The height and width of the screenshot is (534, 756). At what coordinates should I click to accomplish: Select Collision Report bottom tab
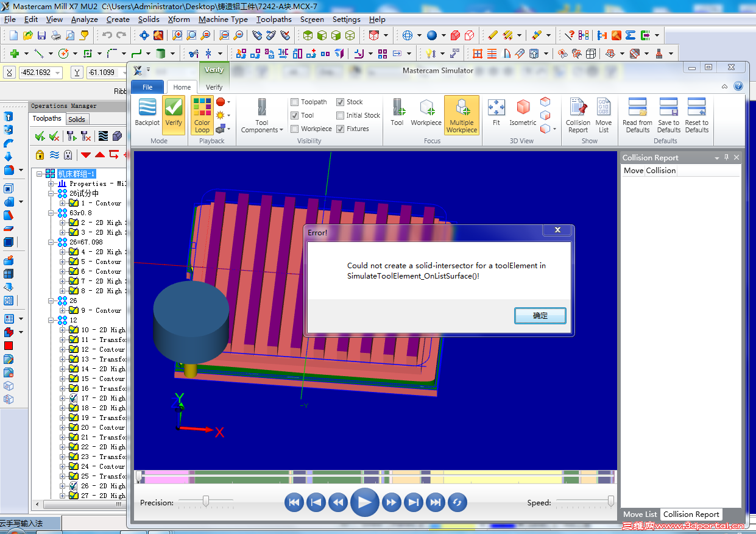pos(691,514)
